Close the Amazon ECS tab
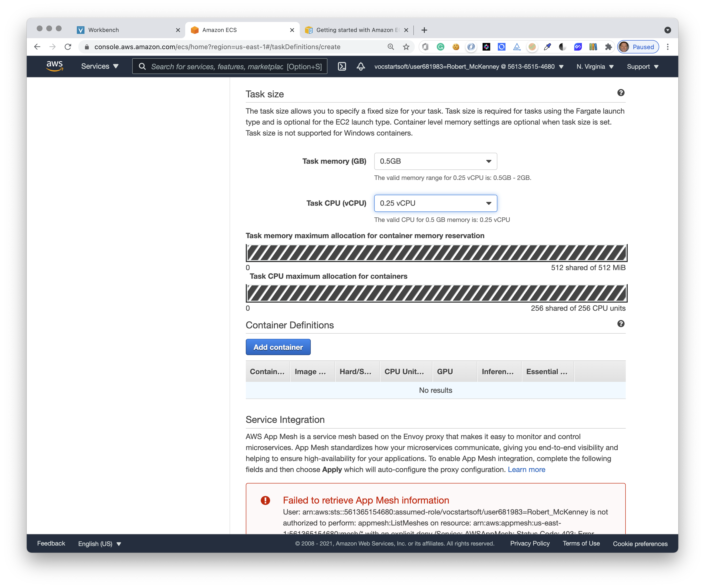 292,30
